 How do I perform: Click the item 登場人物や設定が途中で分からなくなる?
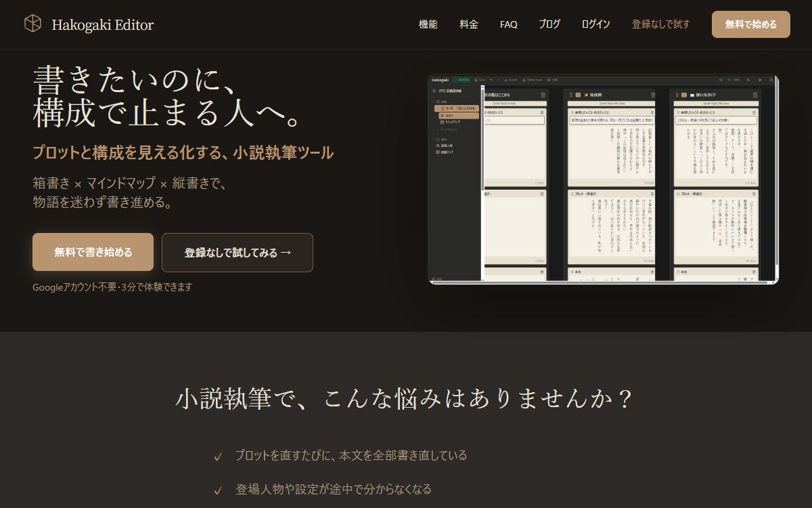tap(334, 489)
